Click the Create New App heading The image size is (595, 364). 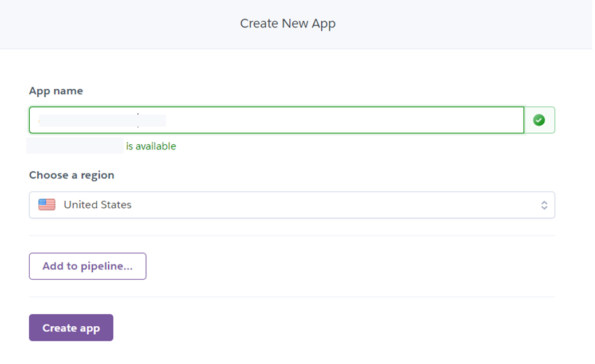287,24
